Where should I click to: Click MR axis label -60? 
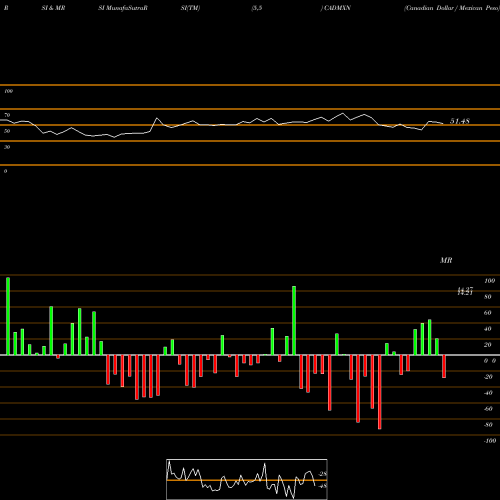488,409
